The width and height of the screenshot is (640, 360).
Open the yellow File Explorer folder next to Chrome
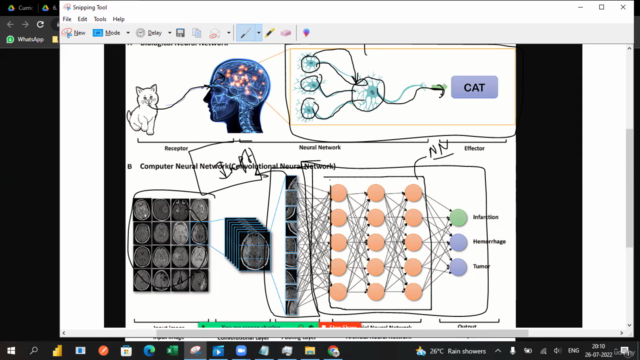click(x=310, y=351)
